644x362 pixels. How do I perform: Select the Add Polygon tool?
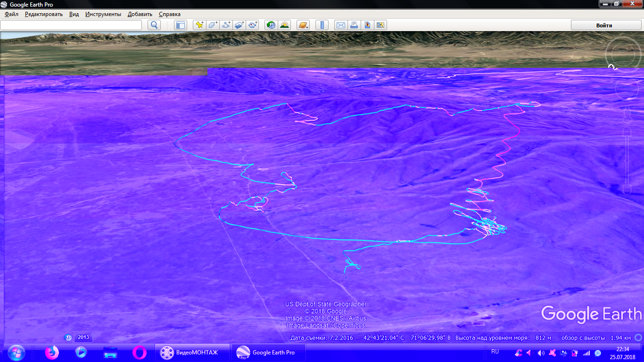[213, 25]
